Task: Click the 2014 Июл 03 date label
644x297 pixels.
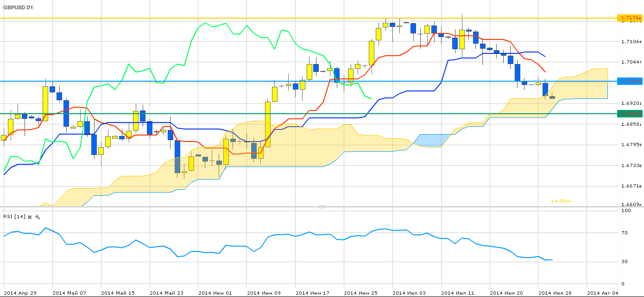Action: click(x=409, y=293)
